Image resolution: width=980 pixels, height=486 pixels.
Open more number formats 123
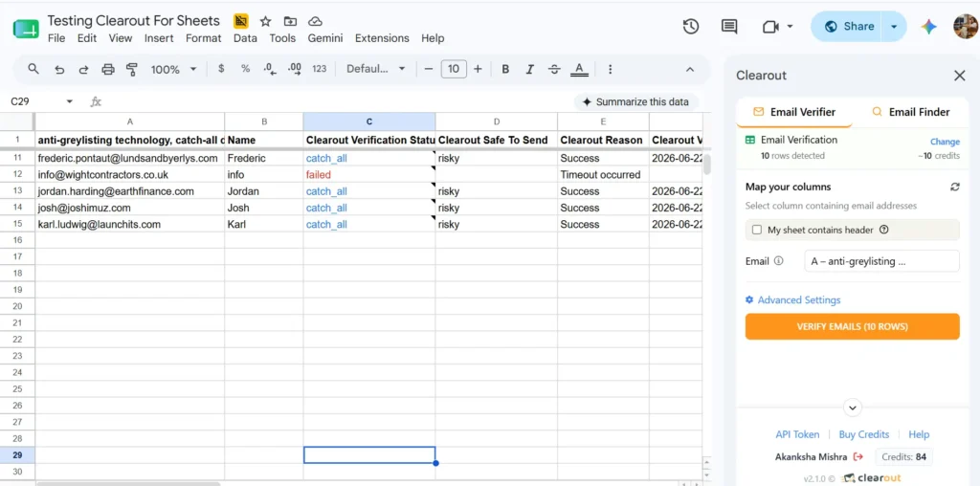[320, 69]
